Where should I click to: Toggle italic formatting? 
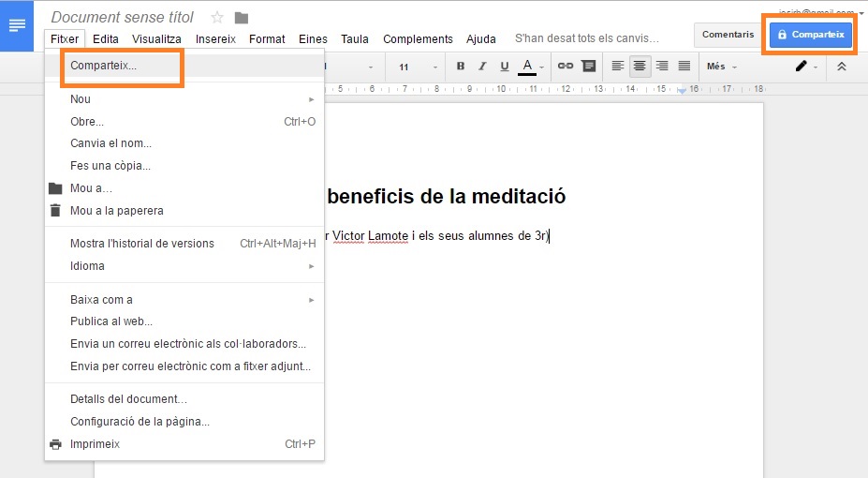[x=482, y=66]
